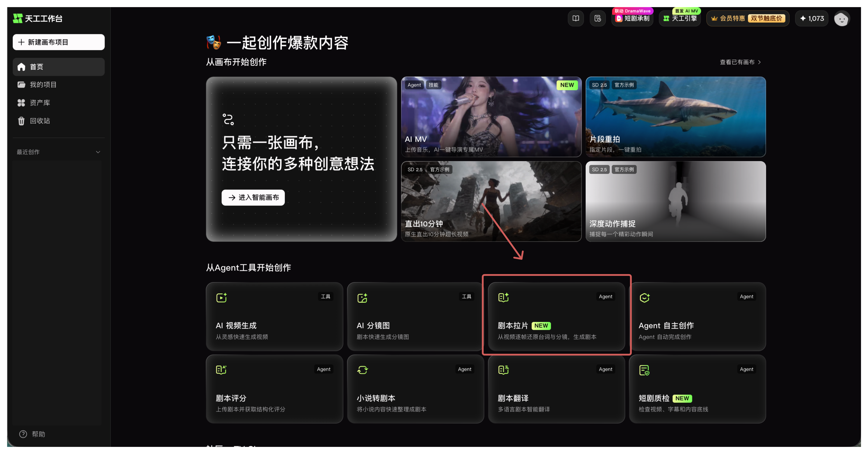Click 进入智能画布 button
The image size is (868, 454).
point(253,198)
